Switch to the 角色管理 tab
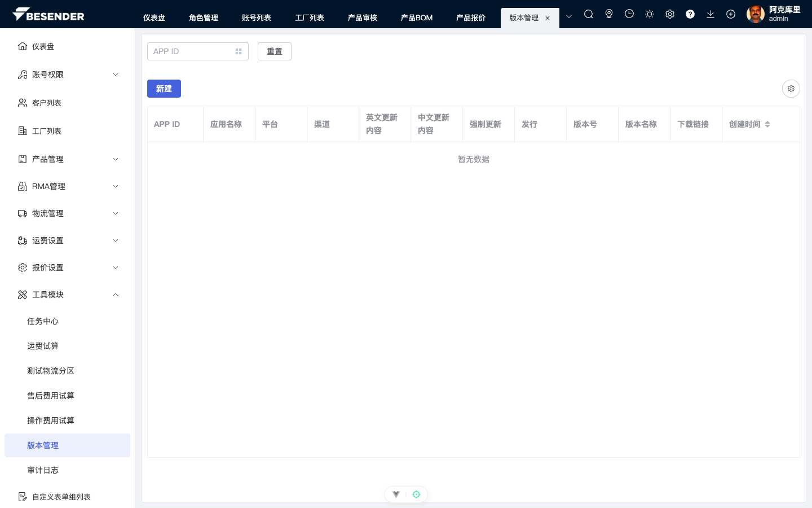 [x=204, y=18]
